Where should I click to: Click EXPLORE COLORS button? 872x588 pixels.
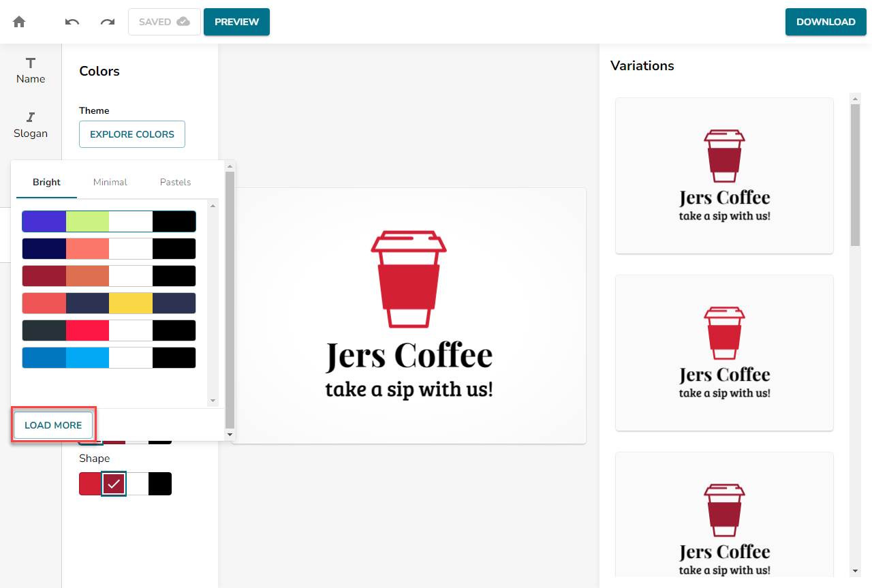pyautogui.click(x=132, y=134)
